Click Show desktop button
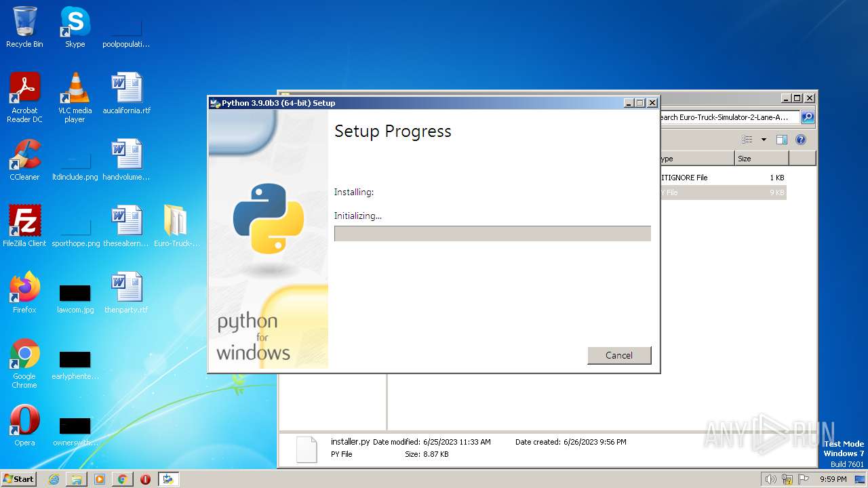This screenshot has width=868, height=488. (x=861, y=479)
